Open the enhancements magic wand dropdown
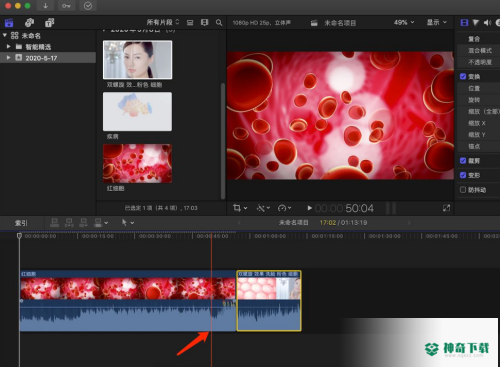The width and height of the screenshot is (500, 367). tap(263, 208)
